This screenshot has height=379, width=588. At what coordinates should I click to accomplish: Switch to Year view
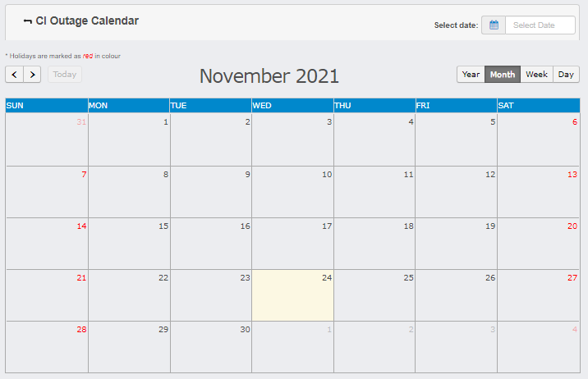click(x=471, y=75)
